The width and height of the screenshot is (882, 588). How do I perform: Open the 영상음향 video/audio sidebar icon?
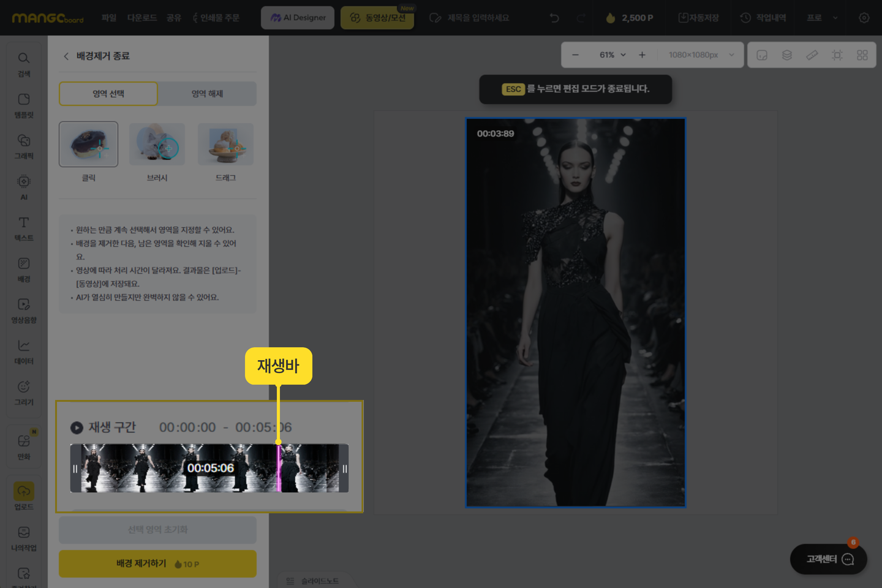24,311
